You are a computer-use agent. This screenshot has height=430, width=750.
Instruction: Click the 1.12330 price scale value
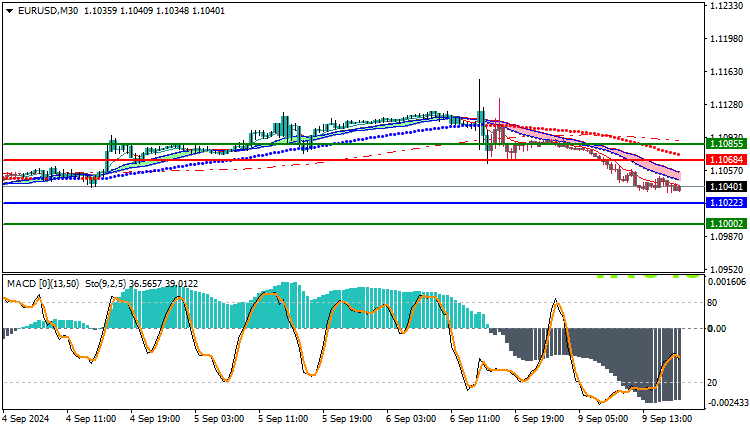[x=727, y=6]
